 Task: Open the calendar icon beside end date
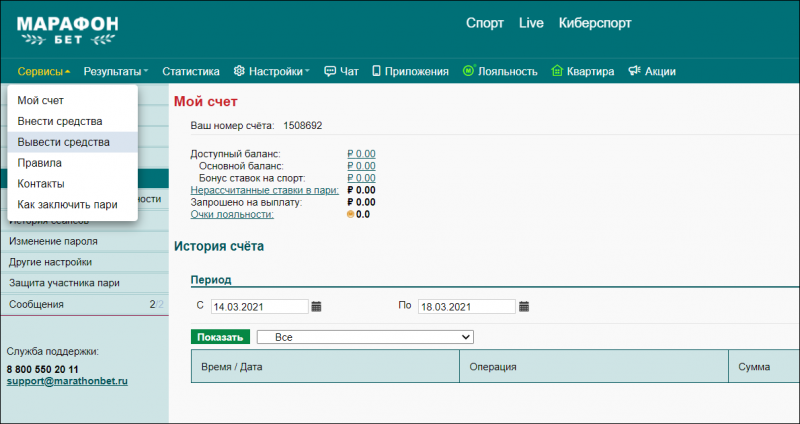click(x=524, y=307)
